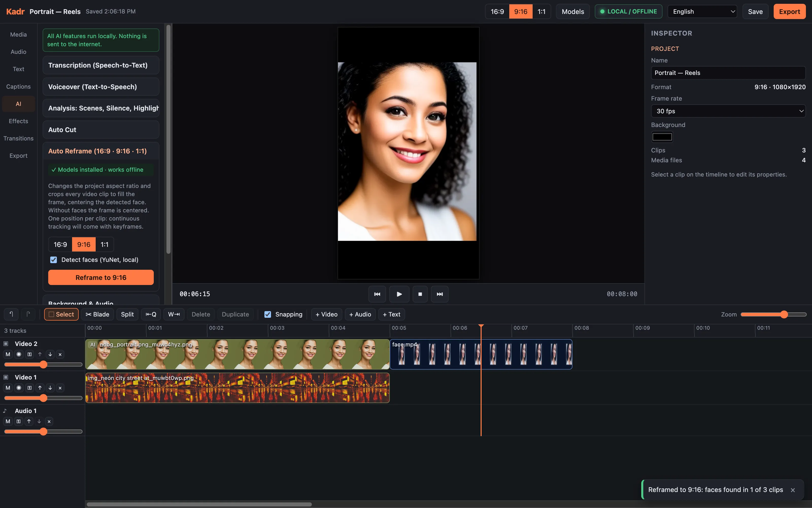Jump to start with skip-back button
Image resolution: width=812 pixels, height=508 pixels.
pyautogui.click(x=377, y=294)
